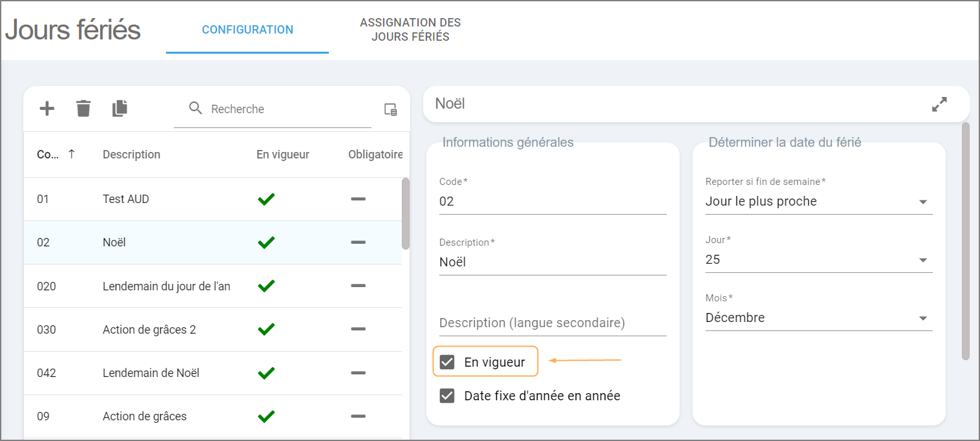Open the Mois dropdown showing Décembre
Image resolution: width=980 pixels, height=441 pixels.
point(923,318)
